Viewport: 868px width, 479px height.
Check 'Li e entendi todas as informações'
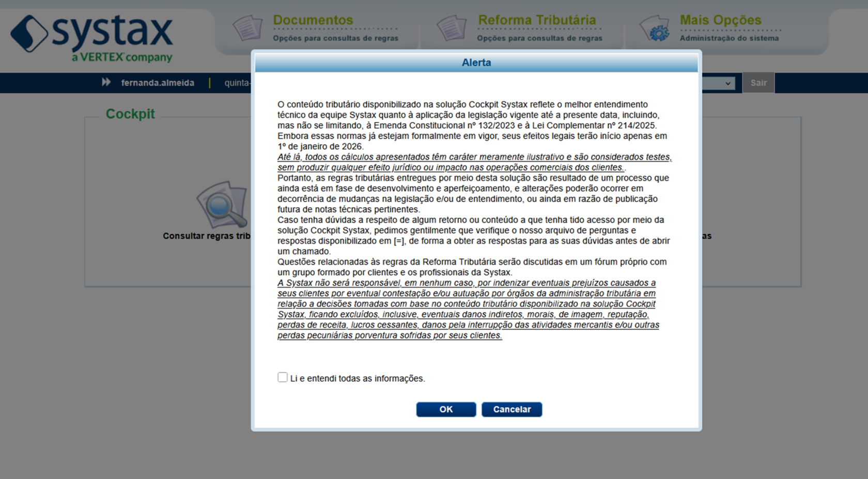(283, 377)
